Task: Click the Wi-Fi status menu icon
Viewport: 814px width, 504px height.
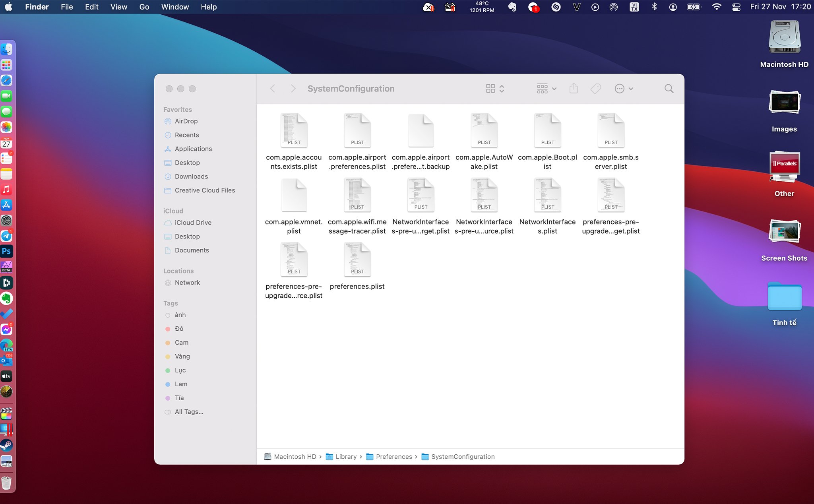Action: 716,7
